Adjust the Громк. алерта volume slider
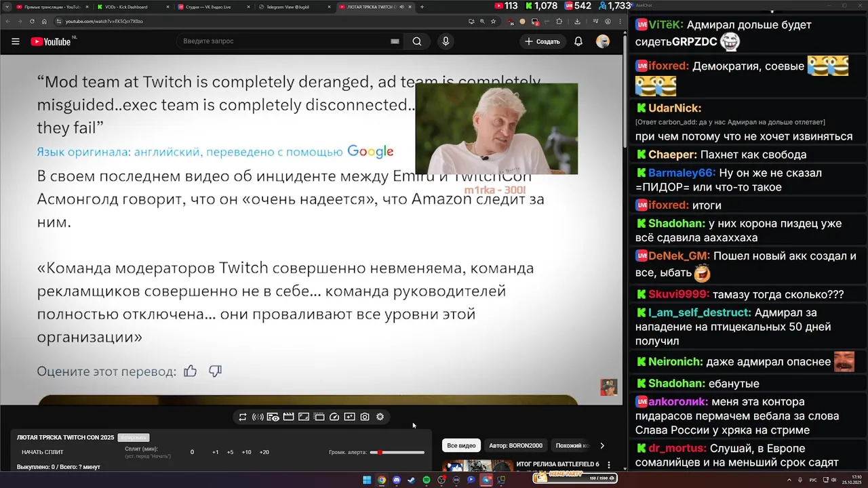 point(397,452)
